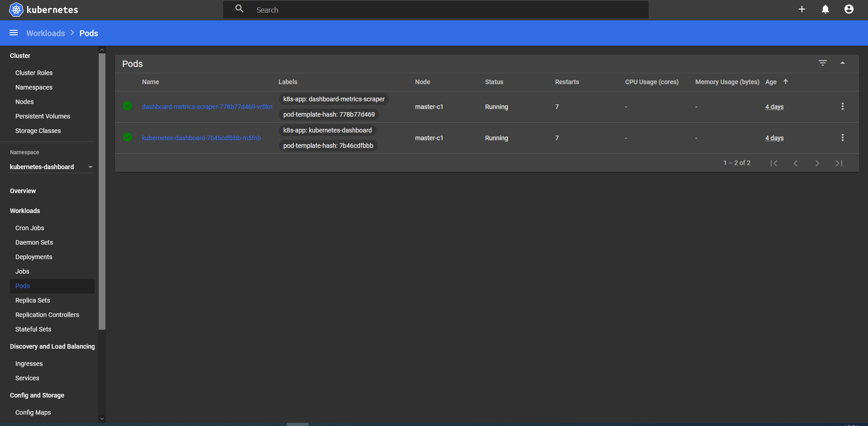Click the 1 – 2 of 2 pagination text

pyautogui.click(x=737, y=163)
